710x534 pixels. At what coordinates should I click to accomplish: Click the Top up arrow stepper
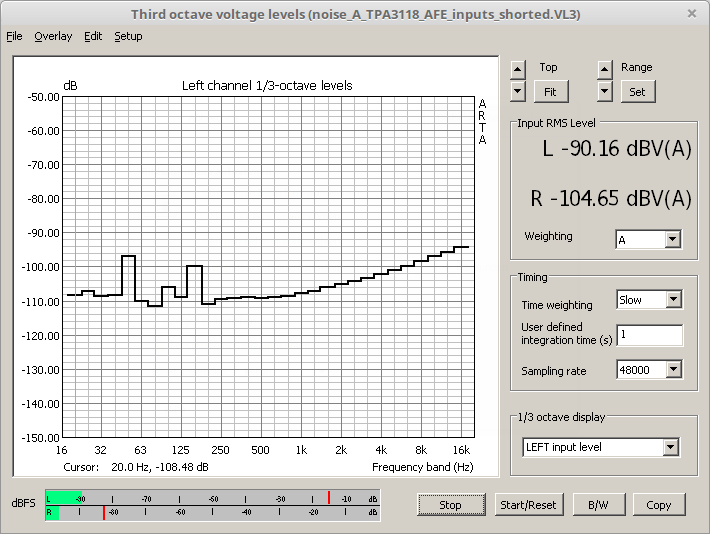click(x=517, y=69)
